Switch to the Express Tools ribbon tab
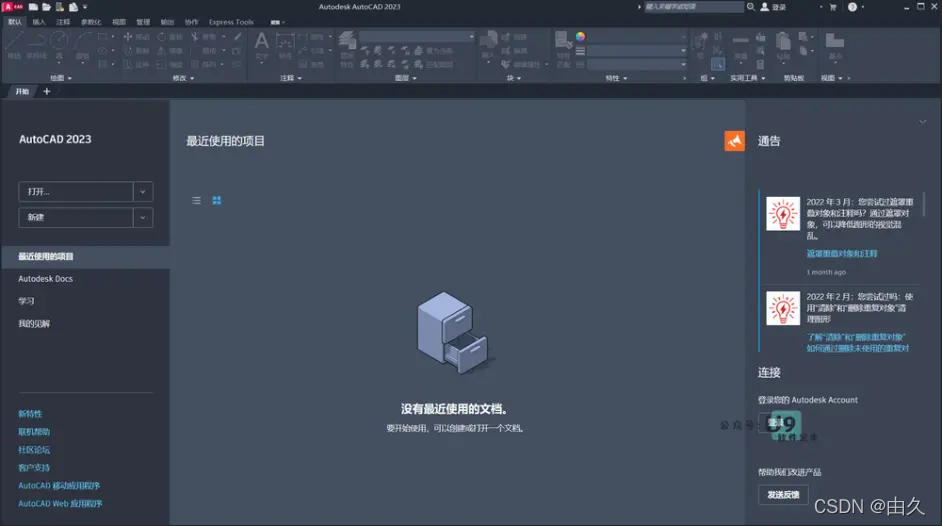 (x=231, y=22)
